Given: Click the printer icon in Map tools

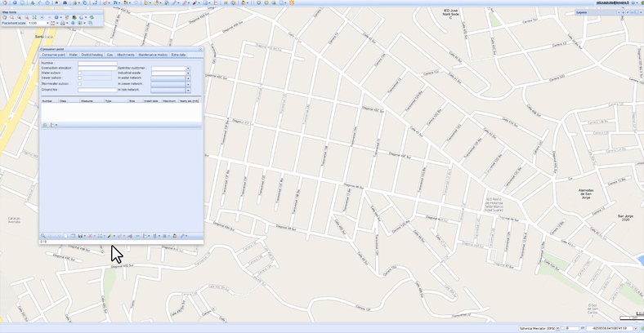Looking at the screenshot, I should tap(62, 23).
